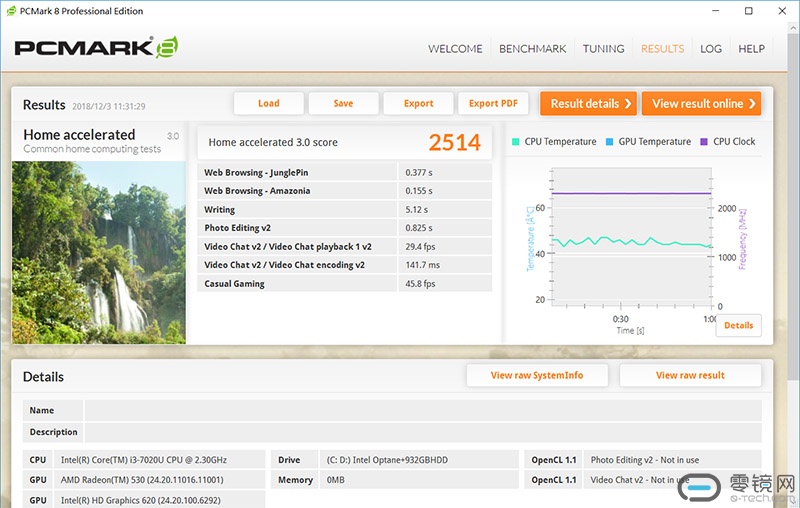Image resolution: width=800 pixels, height=508 pixels.
Task: Select the RESULTS tab
Action: (662, 49)
